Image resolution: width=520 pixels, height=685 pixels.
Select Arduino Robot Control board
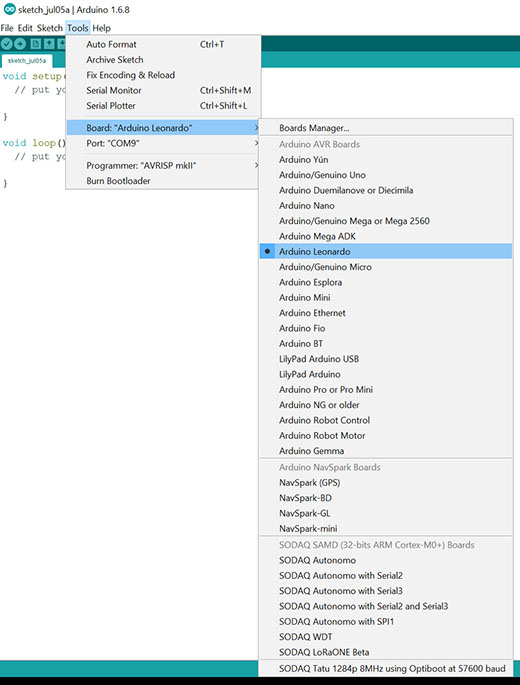click(x=386, y=420)
